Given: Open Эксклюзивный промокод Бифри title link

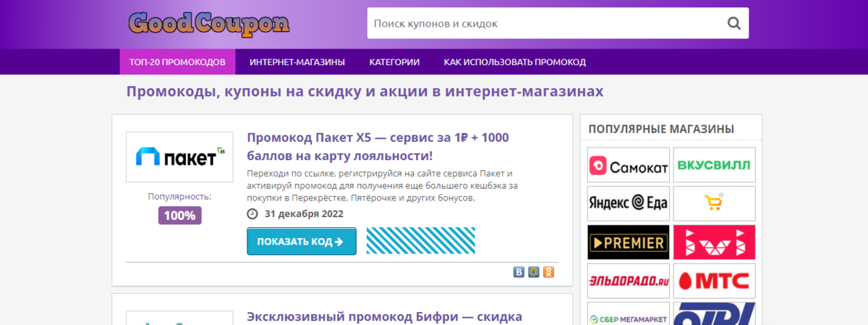Looking at the screenshot, I should click(385, 317).
